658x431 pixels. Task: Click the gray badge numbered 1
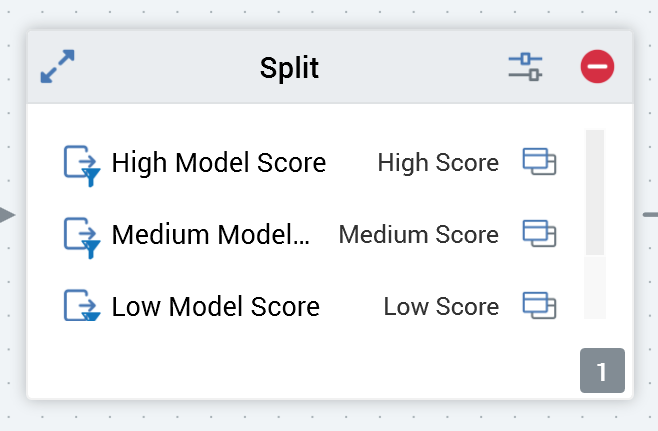(602, 371)
